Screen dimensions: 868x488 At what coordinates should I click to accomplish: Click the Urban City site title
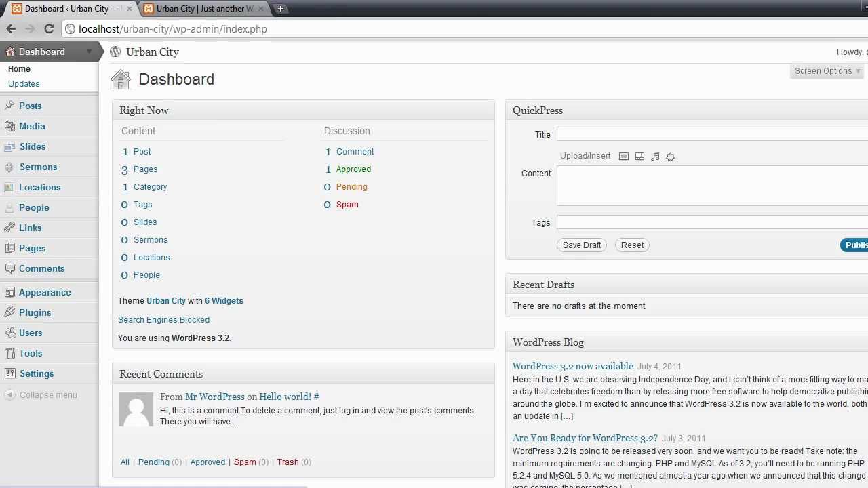(x=153, y=52)
